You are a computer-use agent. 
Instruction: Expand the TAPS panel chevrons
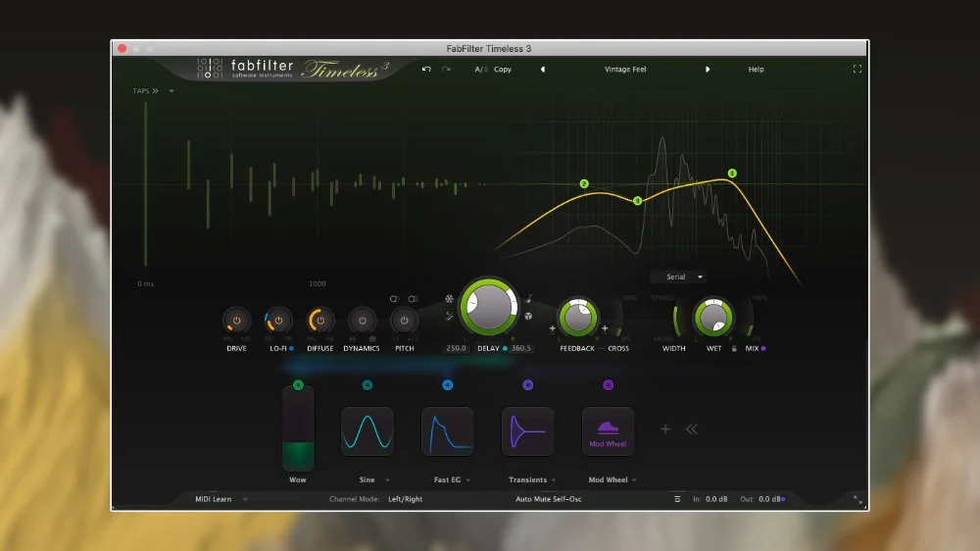pos(155,91)
